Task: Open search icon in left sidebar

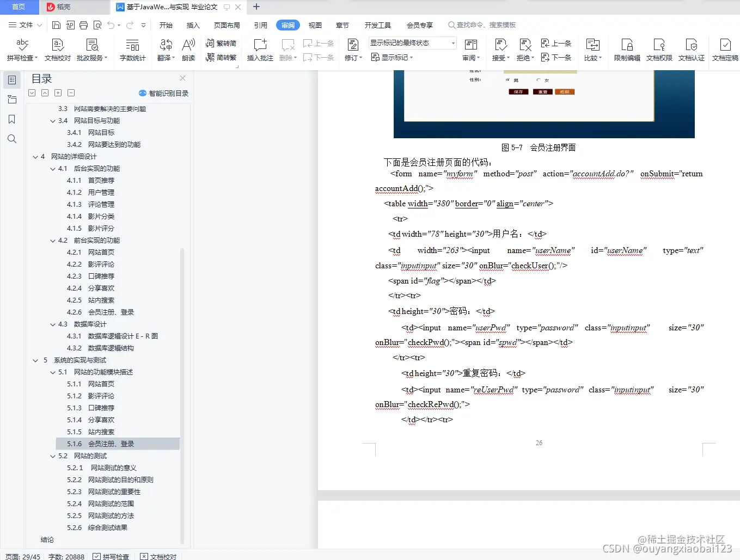Action: click(12, 139)
